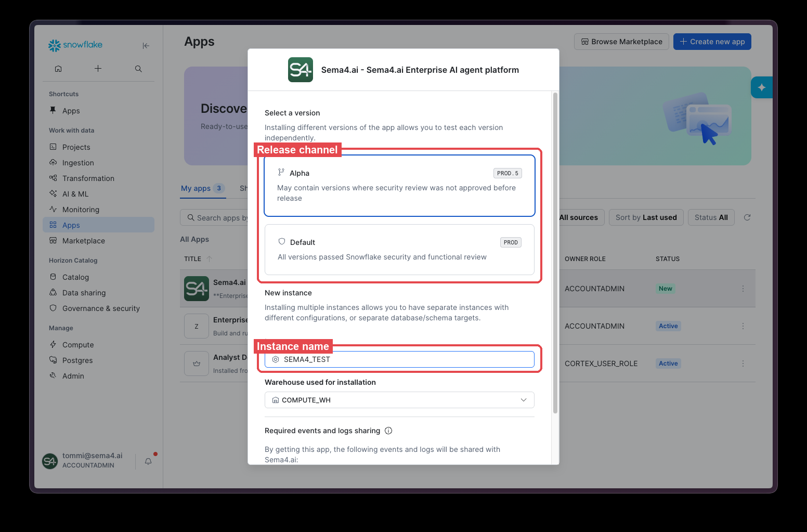Viewport: 807px width, 532px height.
Task: Open Compute under Manage
Action: click(98, 345)
